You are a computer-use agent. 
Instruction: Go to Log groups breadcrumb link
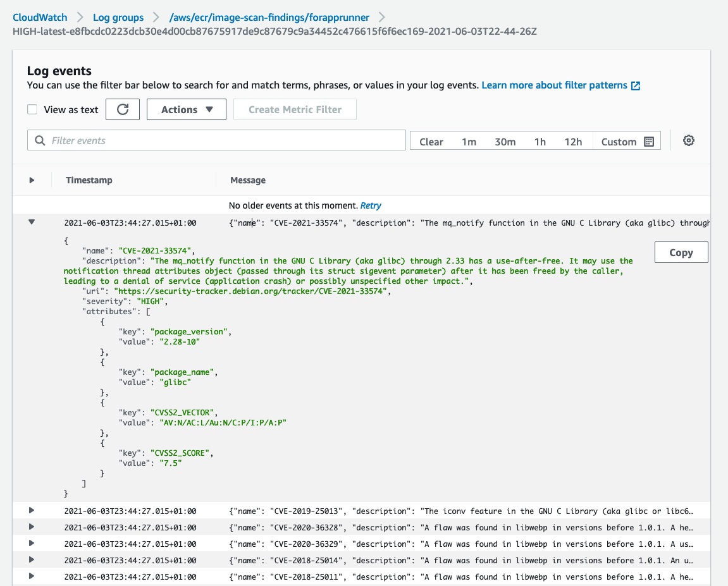[x=118, y=18]
